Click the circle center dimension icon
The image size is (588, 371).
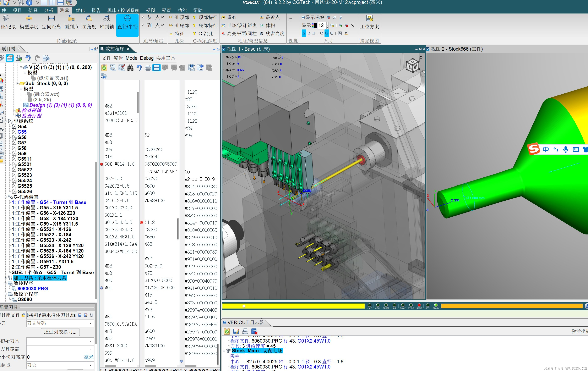click(332, 33)
